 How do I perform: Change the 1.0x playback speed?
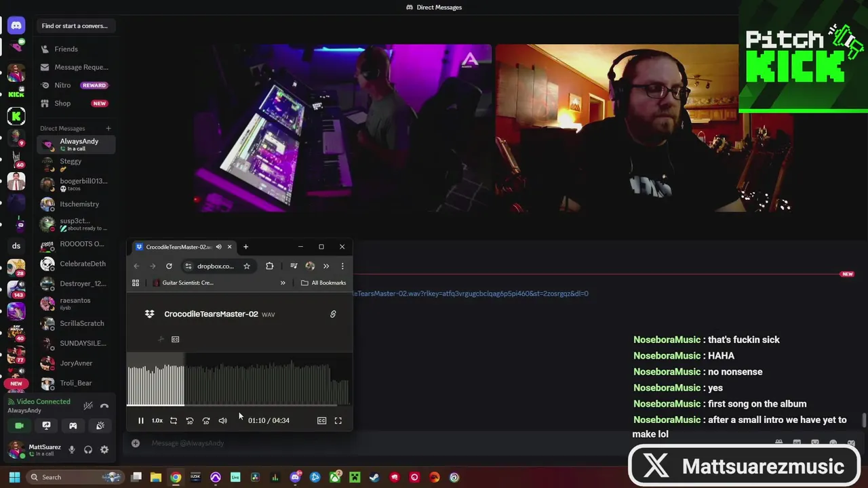157,421
